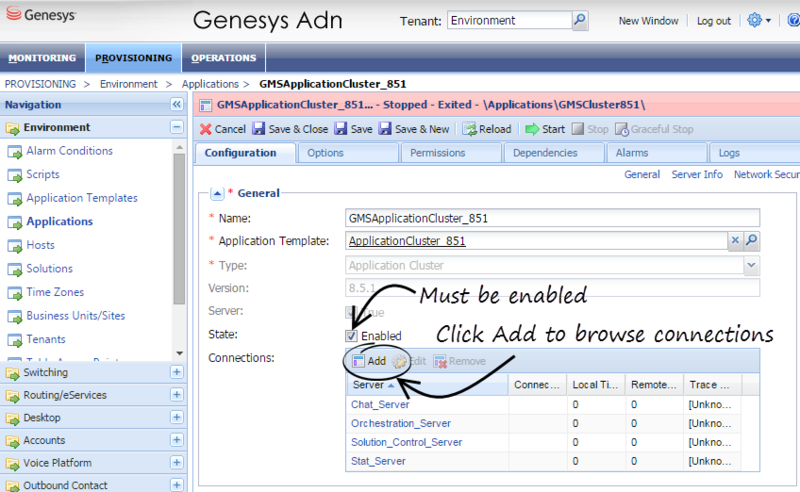Click the Save button
The height and width of the screenshot is (492, 800).
(x=354, y=129)
